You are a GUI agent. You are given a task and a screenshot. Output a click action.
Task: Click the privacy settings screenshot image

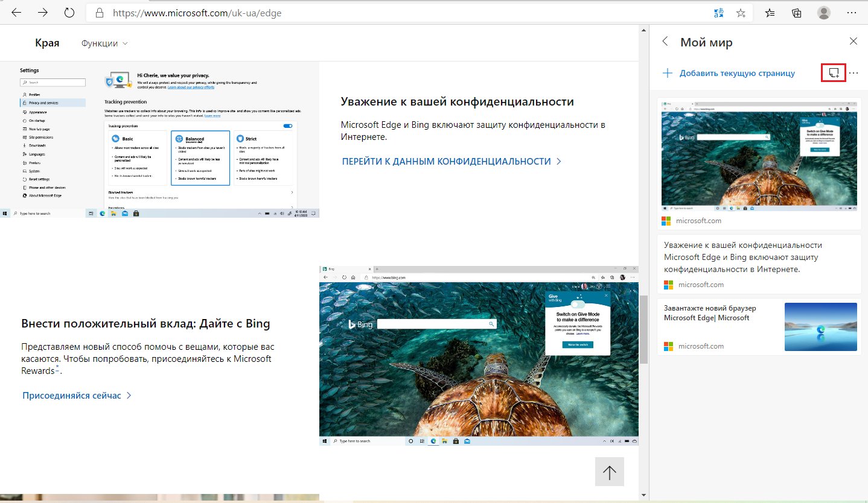159,139
